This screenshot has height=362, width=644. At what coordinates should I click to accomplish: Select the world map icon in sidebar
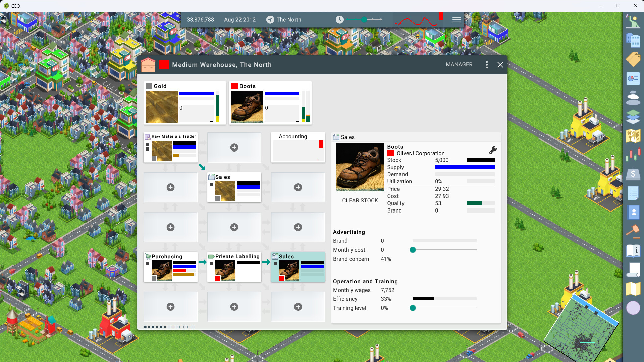(634, 136)
